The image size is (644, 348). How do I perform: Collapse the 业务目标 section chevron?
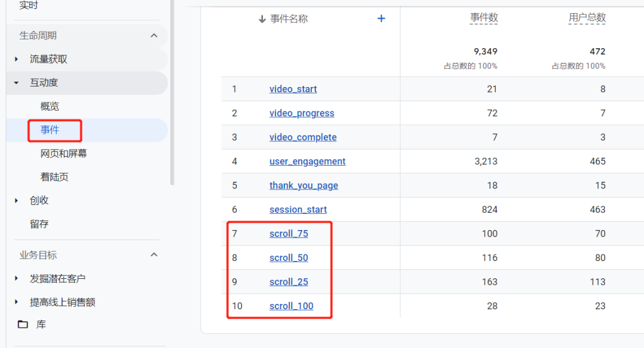pyautogui.click(x=154, y=255)
